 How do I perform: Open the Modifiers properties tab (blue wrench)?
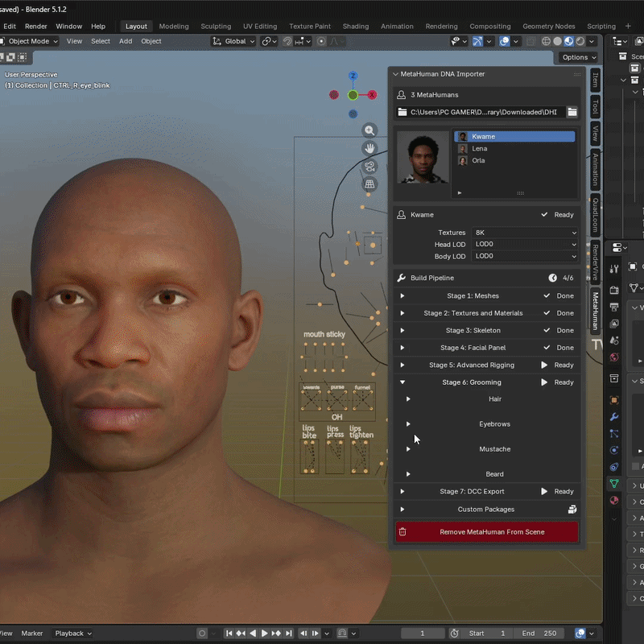click(614, 417)
